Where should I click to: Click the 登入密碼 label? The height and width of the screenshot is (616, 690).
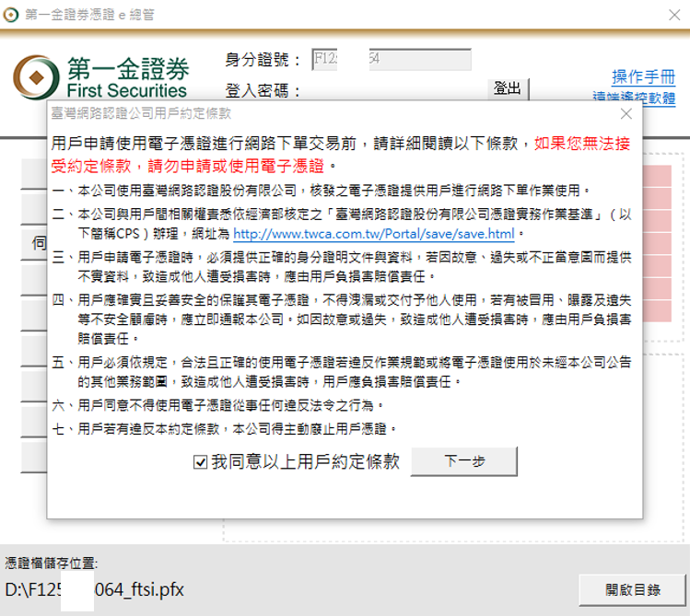point(263,90)
